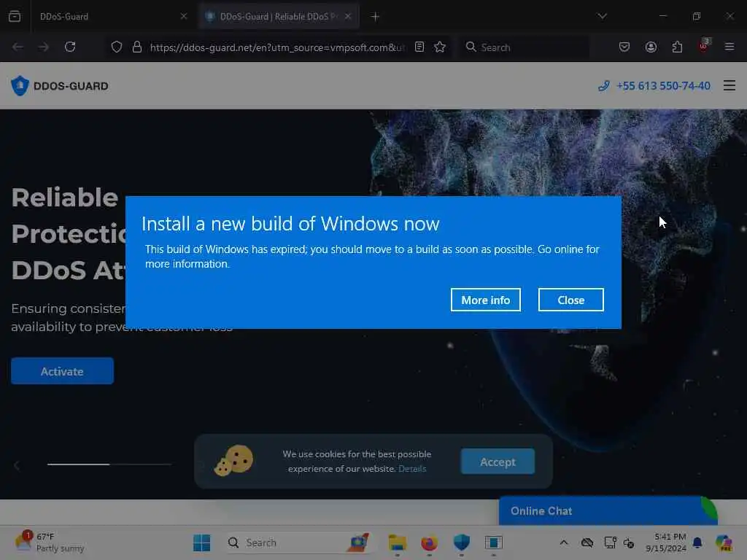Open extensions puzzle icon

677,47
